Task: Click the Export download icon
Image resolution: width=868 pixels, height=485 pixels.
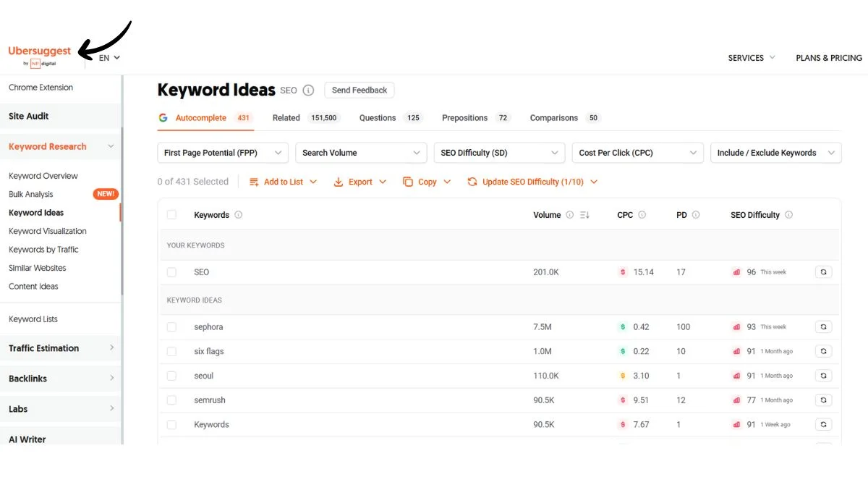Action: [338, 182]
